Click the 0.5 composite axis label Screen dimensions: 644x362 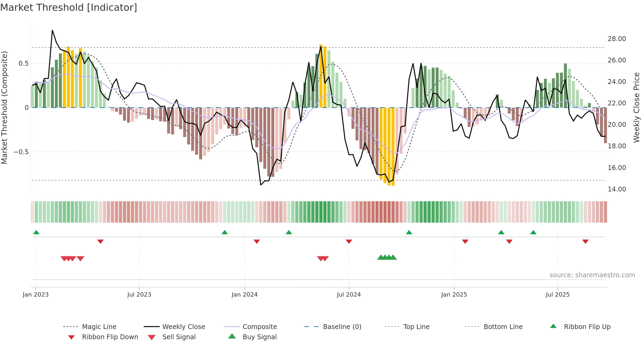23,64
